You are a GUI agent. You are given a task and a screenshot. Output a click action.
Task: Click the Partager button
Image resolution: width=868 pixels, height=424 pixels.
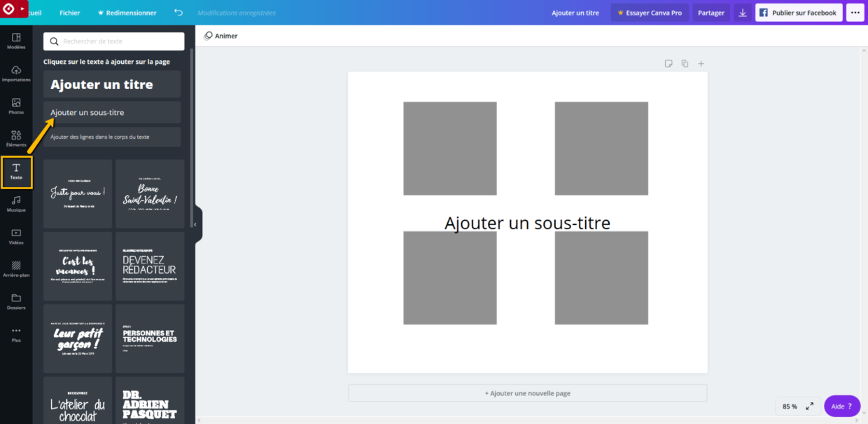710,13
